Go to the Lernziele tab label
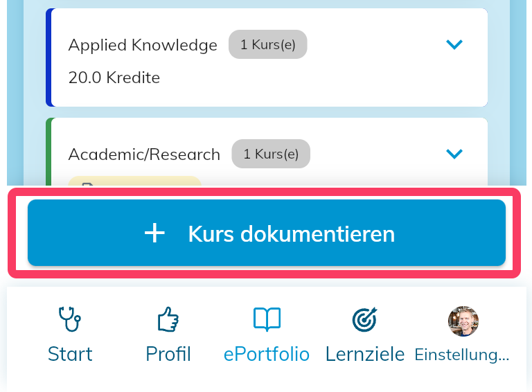The image size is (532, 392). pos(365,355)
